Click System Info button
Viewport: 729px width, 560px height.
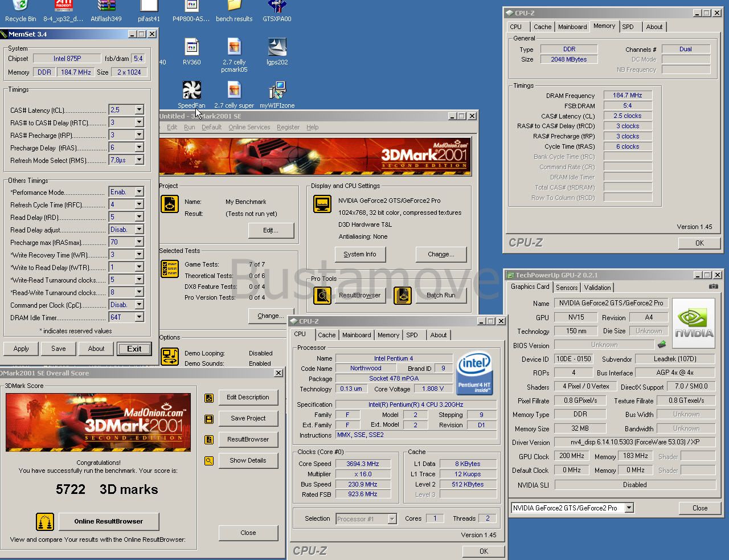click(x=360, y=254)
